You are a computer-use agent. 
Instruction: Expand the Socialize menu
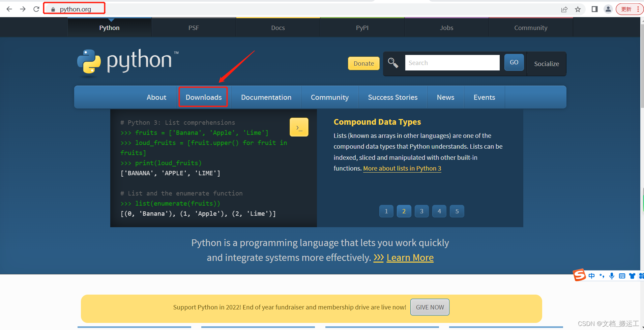(547, 64)
